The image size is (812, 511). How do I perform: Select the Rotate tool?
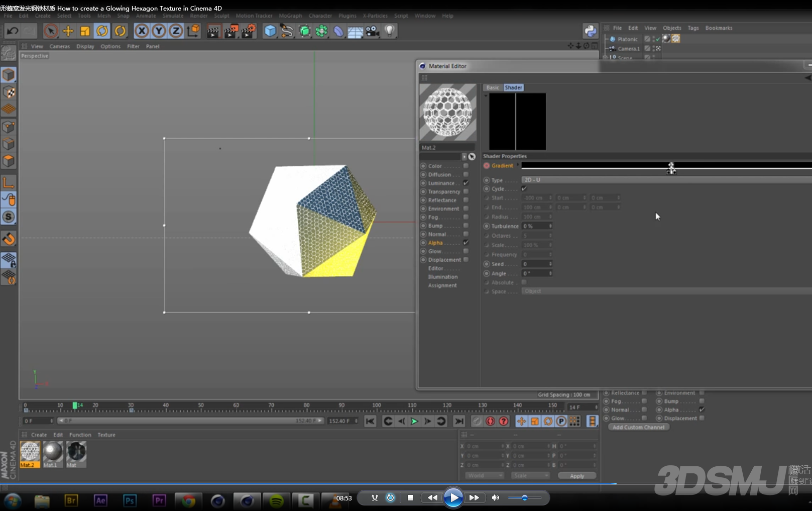[x=102, y=31]
